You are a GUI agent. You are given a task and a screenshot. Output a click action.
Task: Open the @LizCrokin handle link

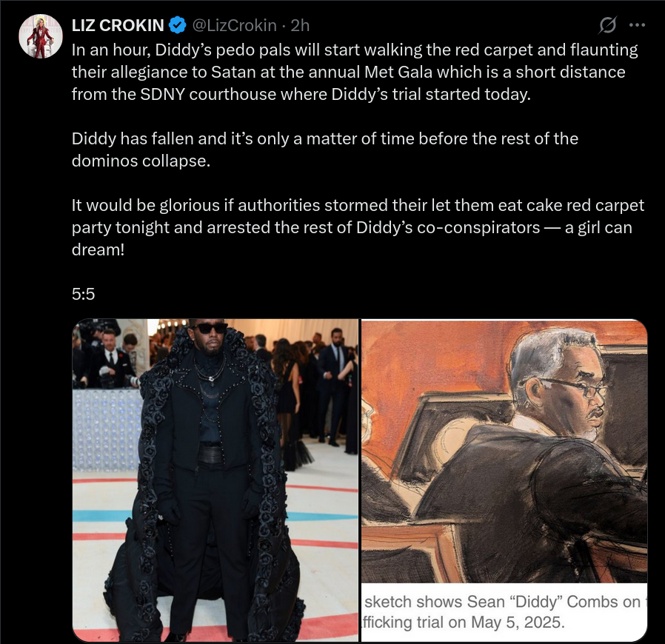[235, 25]
